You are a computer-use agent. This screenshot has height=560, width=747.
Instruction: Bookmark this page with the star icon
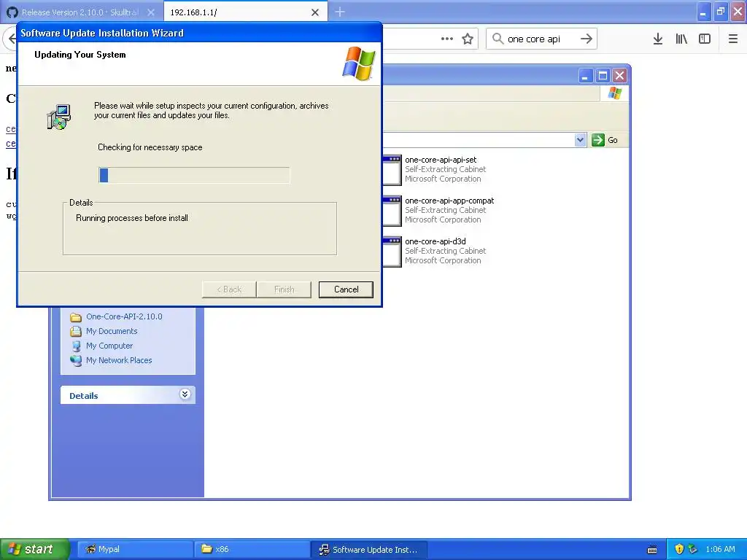point(468,39)
